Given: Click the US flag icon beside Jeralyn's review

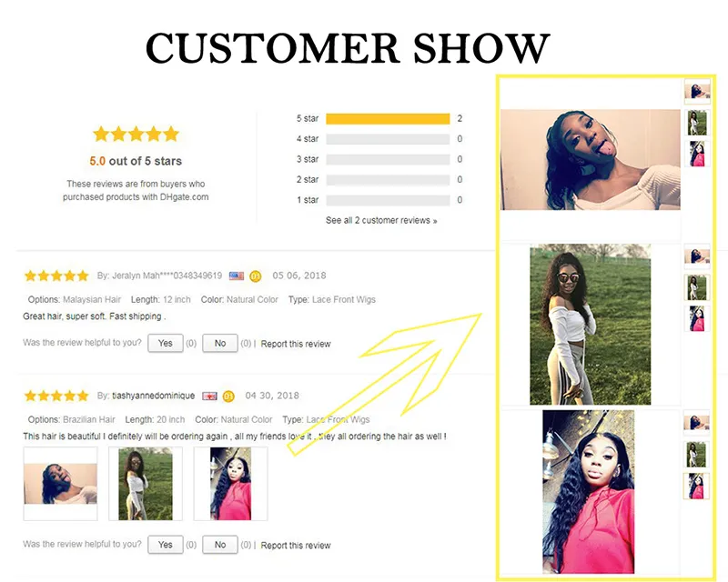Looking at the screenshot, I should [237, 276].
